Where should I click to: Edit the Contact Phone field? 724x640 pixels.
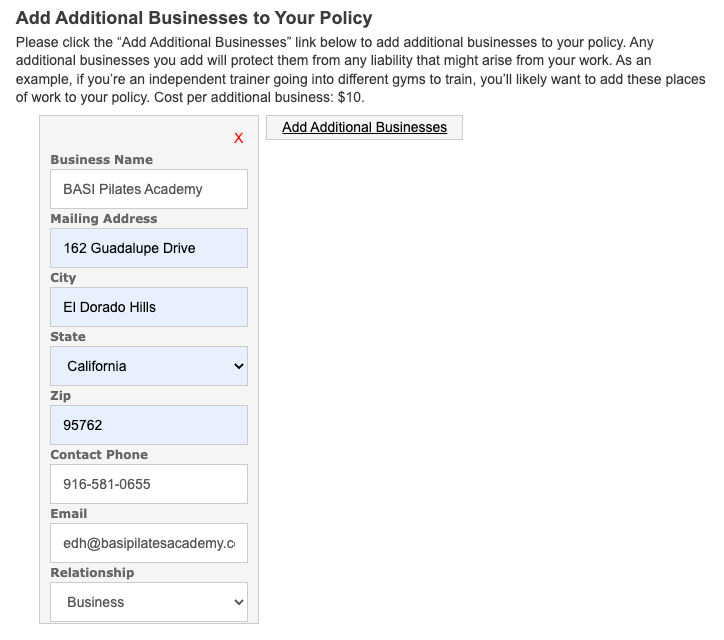click(x=149, y=484)
